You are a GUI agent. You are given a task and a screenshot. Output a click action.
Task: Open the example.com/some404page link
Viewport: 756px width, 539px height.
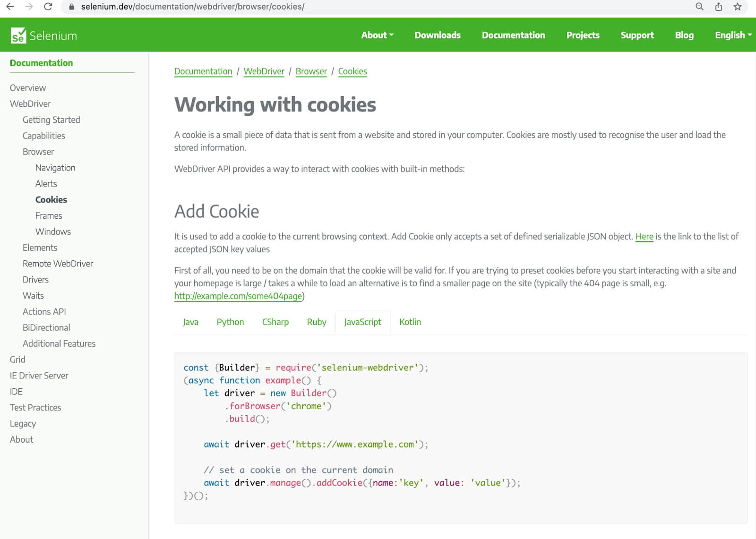(x=238, y=296)
